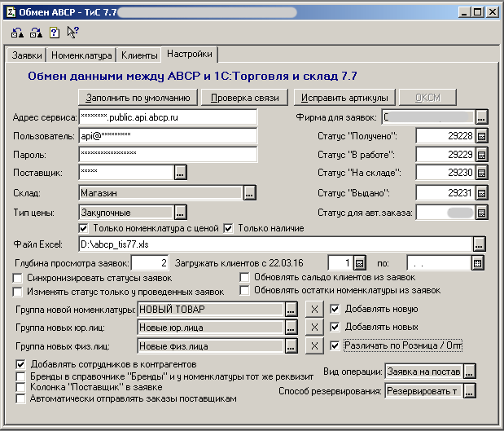Toggle Различать по Розница / Опт checkbox

pos(335,345)
